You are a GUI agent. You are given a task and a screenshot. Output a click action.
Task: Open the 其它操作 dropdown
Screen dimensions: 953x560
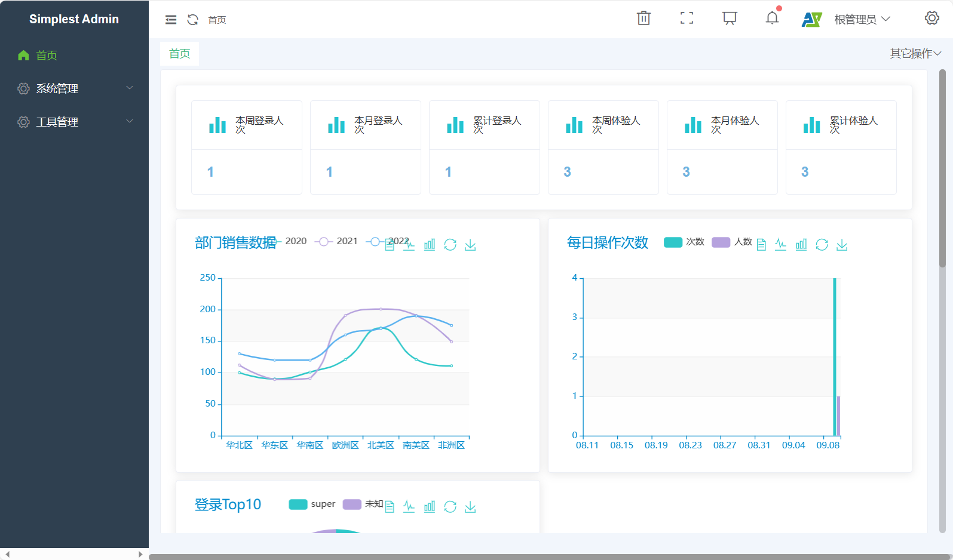(915, 54)
